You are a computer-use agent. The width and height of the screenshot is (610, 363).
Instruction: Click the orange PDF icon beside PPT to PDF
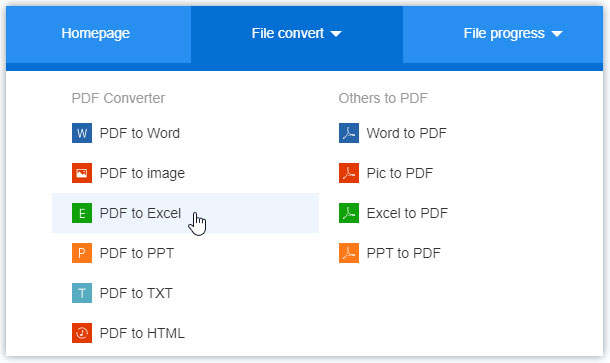pos(349,253)
